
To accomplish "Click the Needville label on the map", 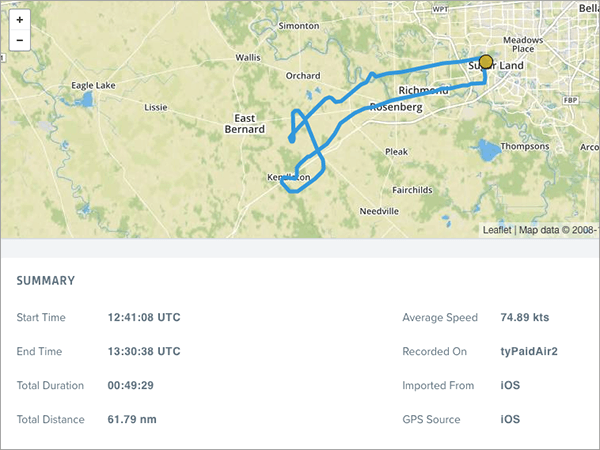I will (x=379, y=211).
